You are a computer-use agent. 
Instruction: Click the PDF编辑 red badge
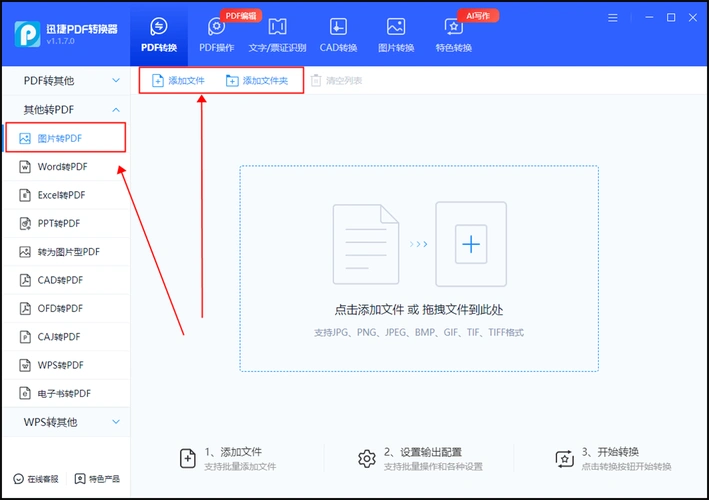coord(241,16)
